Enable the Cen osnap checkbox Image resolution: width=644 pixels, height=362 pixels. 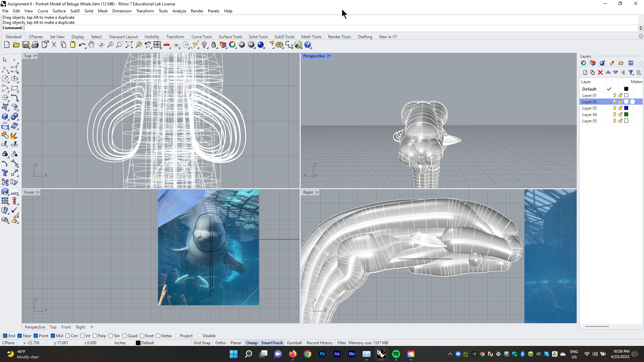point(68,336)
